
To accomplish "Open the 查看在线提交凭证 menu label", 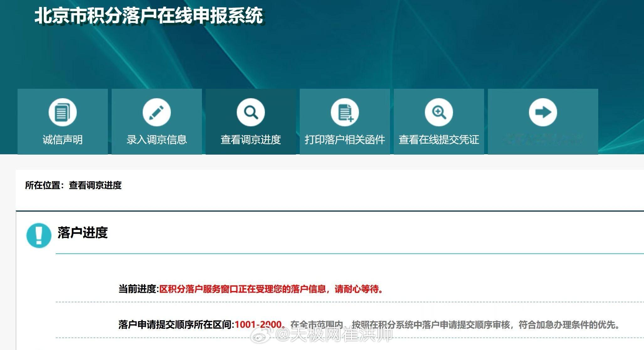I will [439, 140].
